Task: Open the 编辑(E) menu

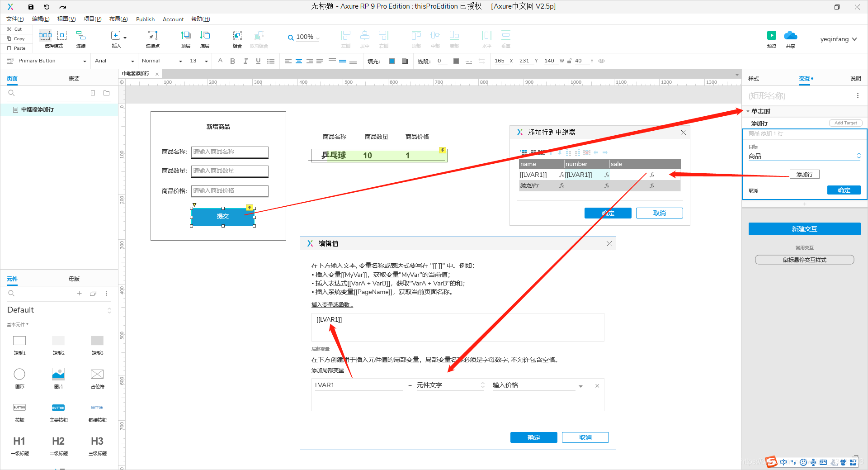Action: [x=41, y=19]
